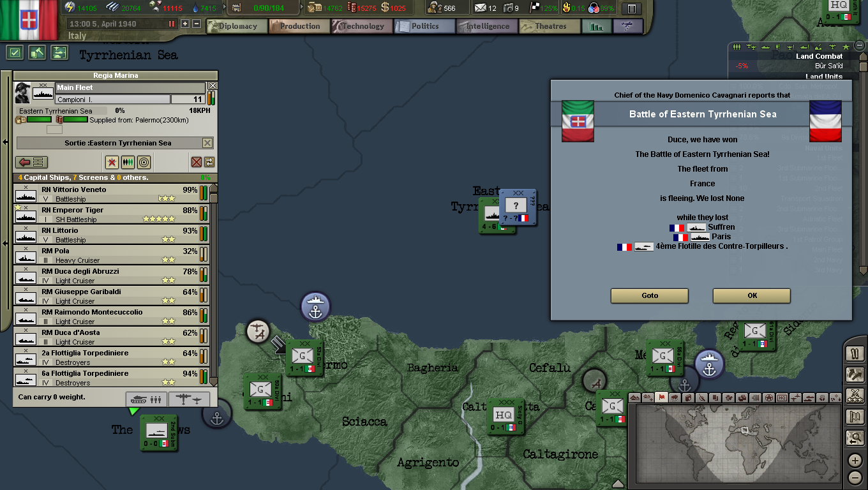This screenshot has height=490, width=868.
Task: Open the Technology tab
Action: tap(361, 26)
